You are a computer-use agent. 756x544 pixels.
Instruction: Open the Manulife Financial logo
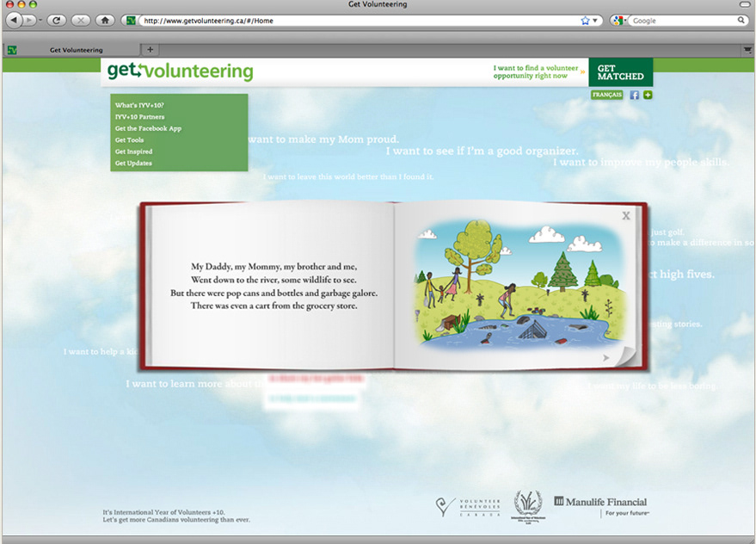click(x=600, y=506)
